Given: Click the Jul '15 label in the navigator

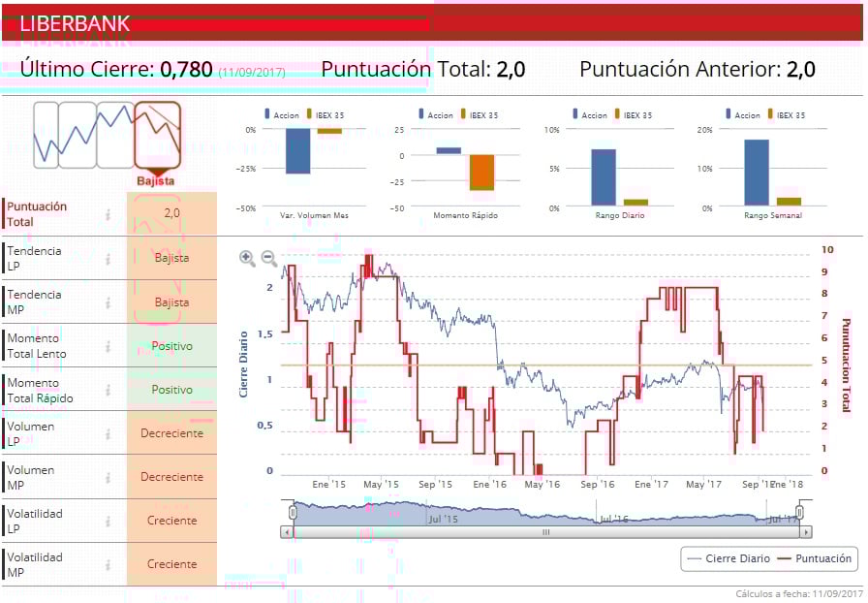Looking at the screenshot, I should pos(444,520).
